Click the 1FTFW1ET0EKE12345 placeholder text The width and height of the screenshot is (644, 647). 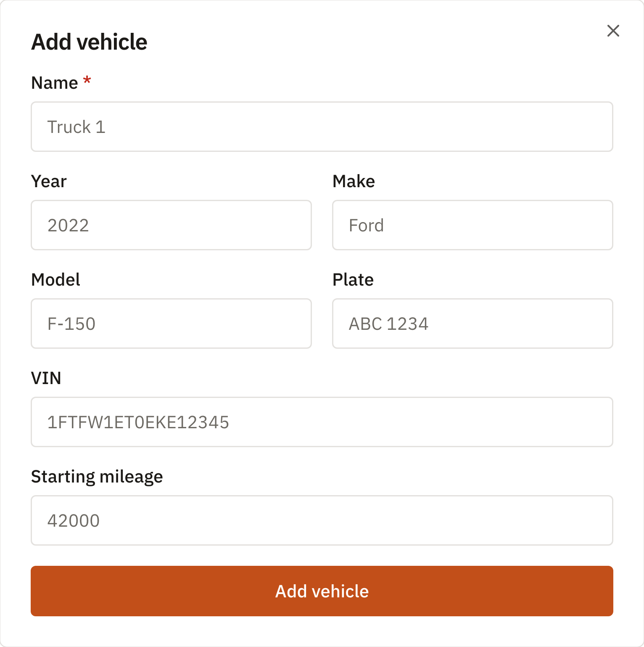coord(138,422)
